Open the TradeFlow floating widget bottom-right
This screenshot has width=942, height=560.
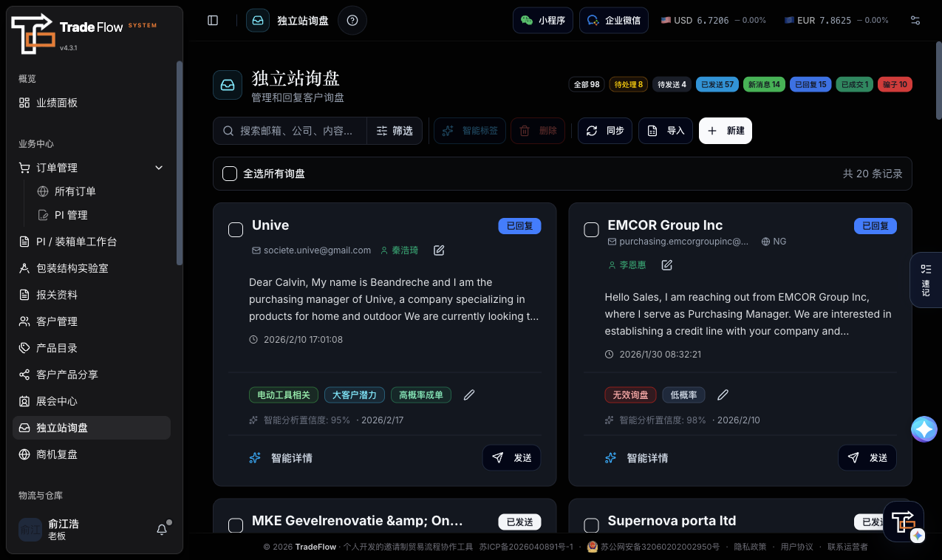(904, 522)
